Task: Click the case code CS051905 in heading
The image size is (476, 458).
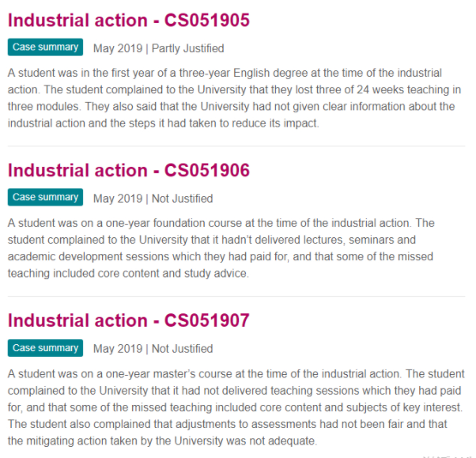Action: 206,21
